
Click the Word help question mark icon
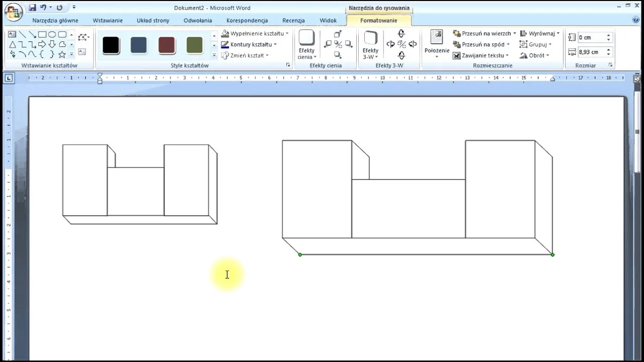(635, 20)
